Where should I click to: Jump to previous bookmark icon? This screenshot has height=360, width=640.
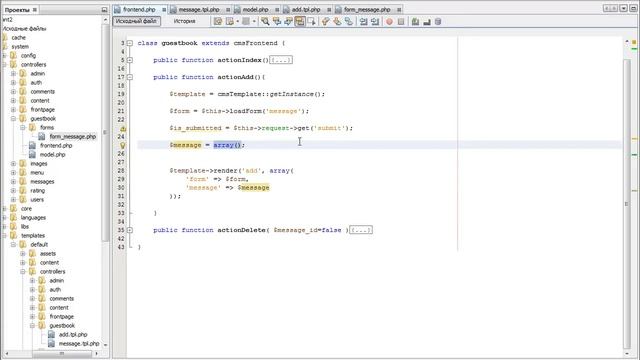click(325, 22)
